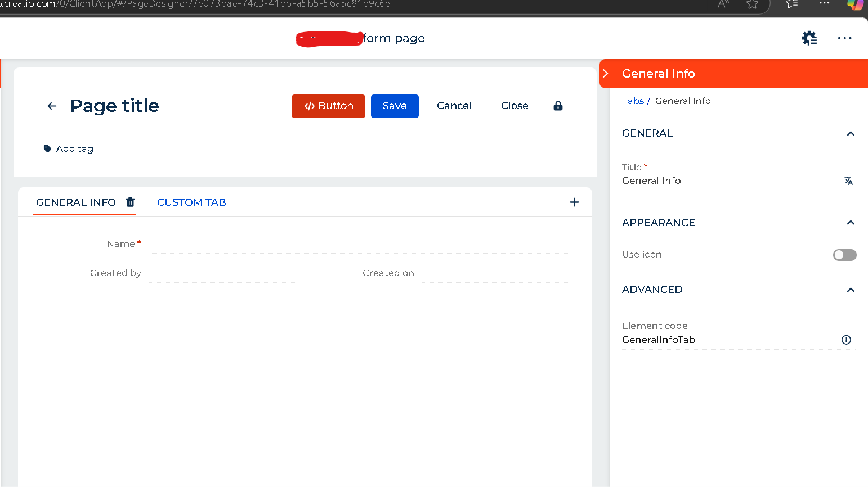Click the Element code label
The height and width of the screenshot is (487, 868).
[x=655, y=326]
